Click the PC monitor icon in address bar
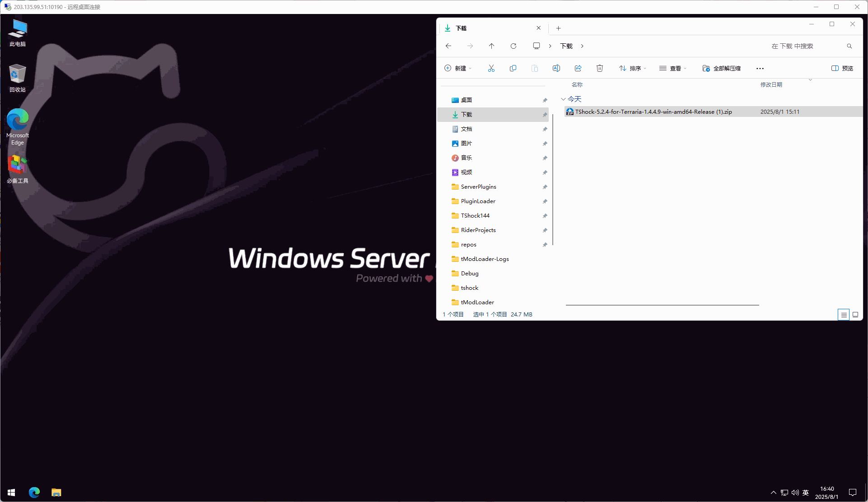 tap(537, 46)
